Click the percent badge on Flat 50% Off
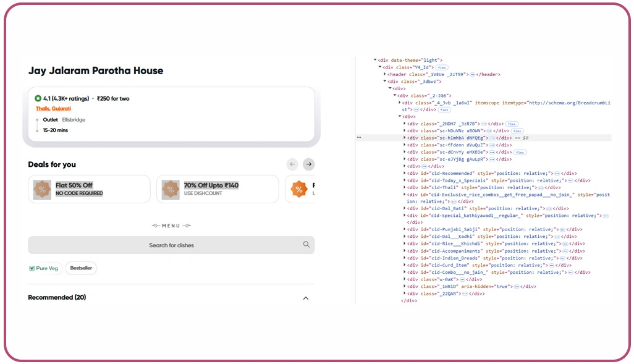The image size is (634, 364). [42, 189]
